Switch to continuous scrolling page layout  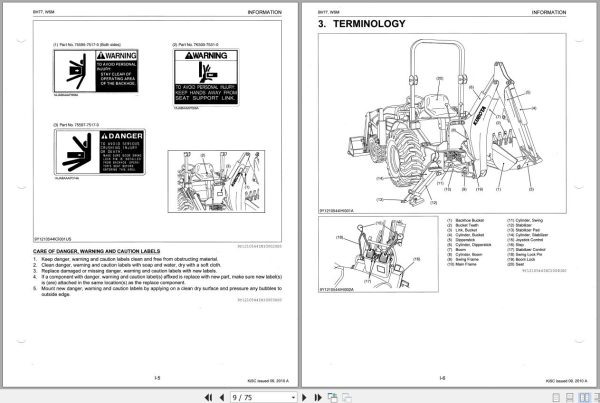pos(570,398)
